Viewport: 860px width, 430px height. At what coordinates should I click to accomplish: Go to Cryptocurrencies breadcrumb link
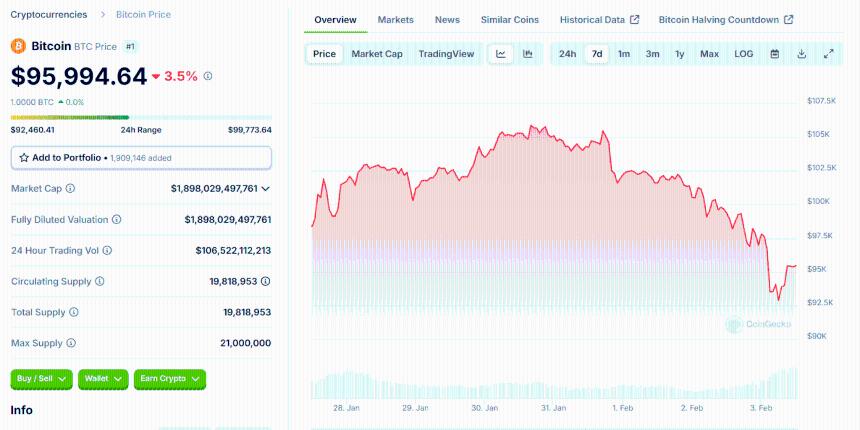click(x=49, y=15)
